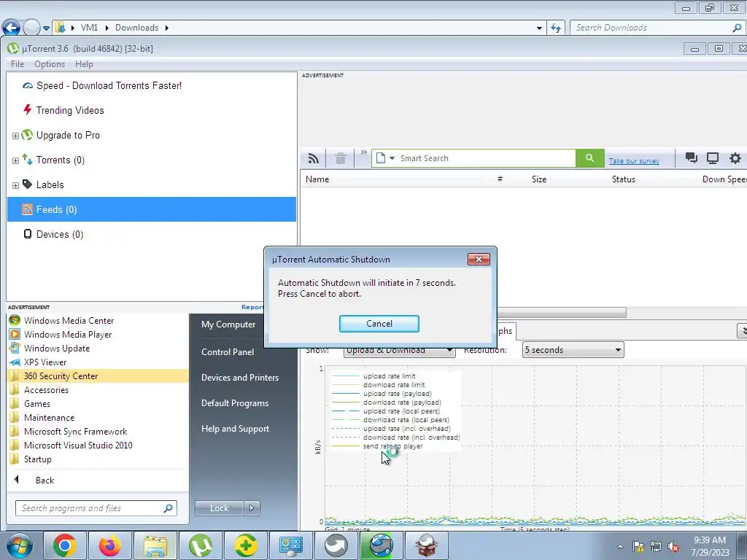The image size is (747, 560).
Task: Open Microsoft Visual Studio 2010 folder
Action: pyautogui.click(x=78, y=446)
